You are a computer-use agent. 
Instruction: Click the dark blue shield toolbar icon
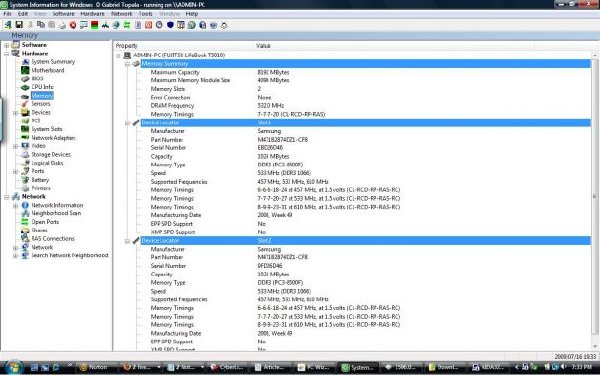point(170,25)
